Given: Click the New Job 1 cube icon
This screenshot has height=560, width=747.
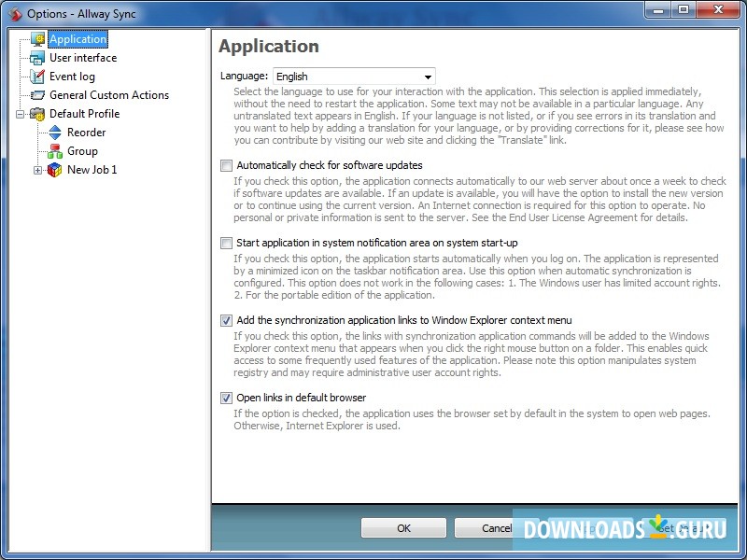Looking at the screenshot, I should (x=55, y=170).
